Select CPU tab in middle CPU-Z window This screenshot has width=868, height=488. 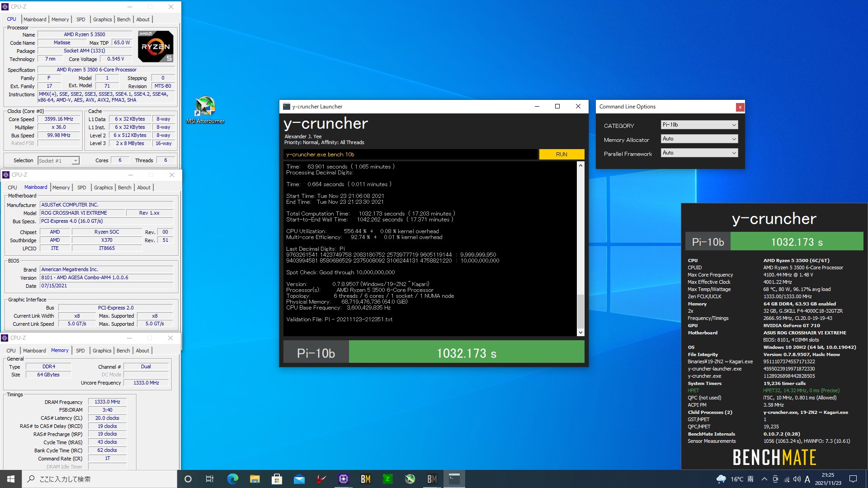click(x=12, y=188)
